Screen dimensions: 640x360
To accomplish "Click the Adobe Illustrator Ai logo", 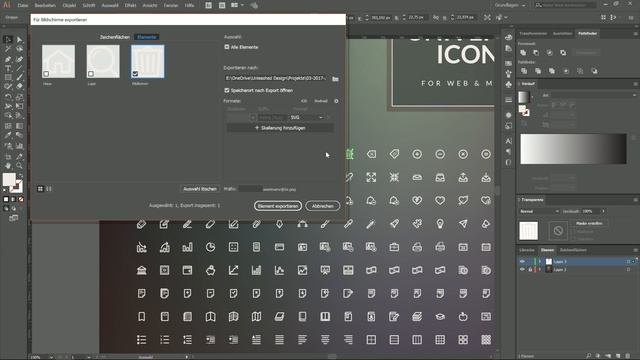I will (x=7, y=5).
